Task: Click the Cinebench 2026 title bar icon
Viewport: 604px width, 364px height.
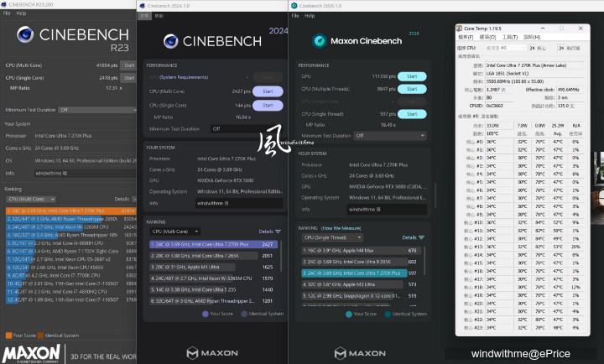Action: click(x=294, y=6)
